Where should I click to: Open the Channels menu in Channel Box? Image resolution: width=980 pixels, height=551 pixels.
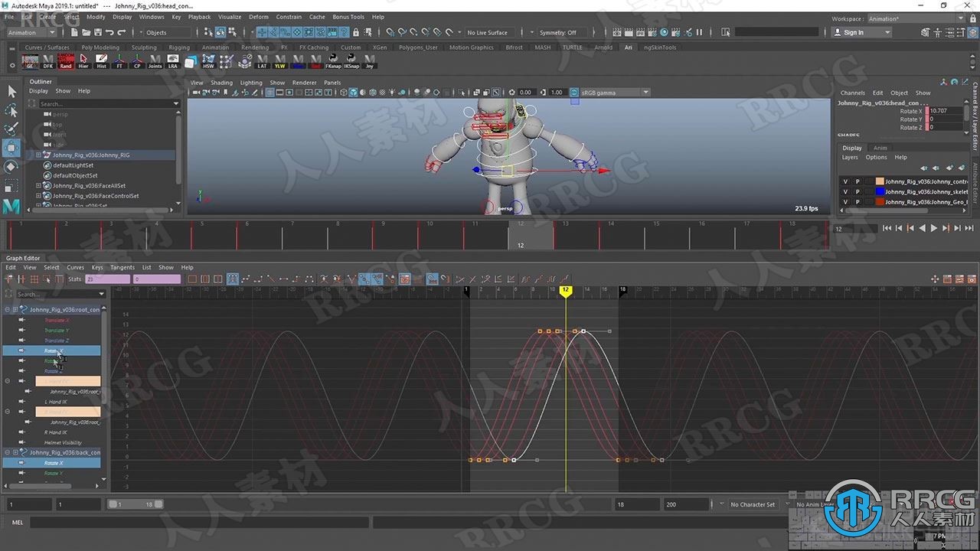[852, 93]
